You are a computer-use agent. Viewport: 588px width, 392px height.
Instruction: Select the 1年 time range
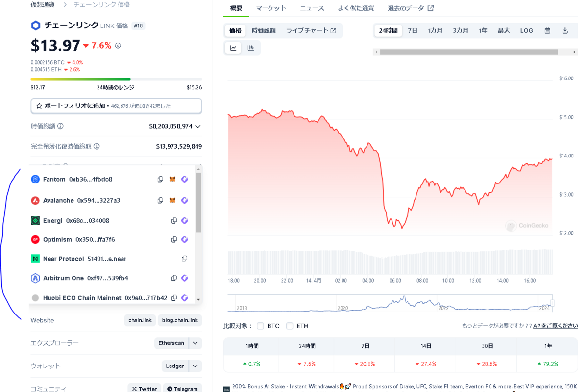[x=483, y=30]
